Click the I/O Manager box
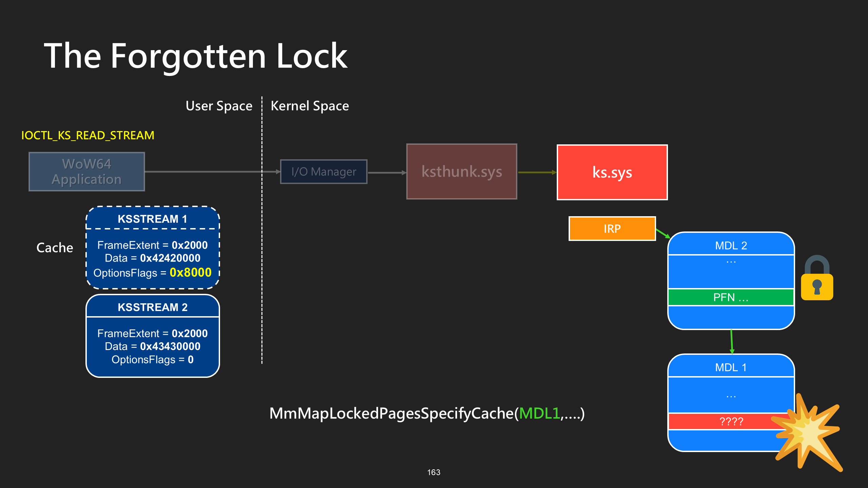 pyautogui.click(x=324, y=171)
